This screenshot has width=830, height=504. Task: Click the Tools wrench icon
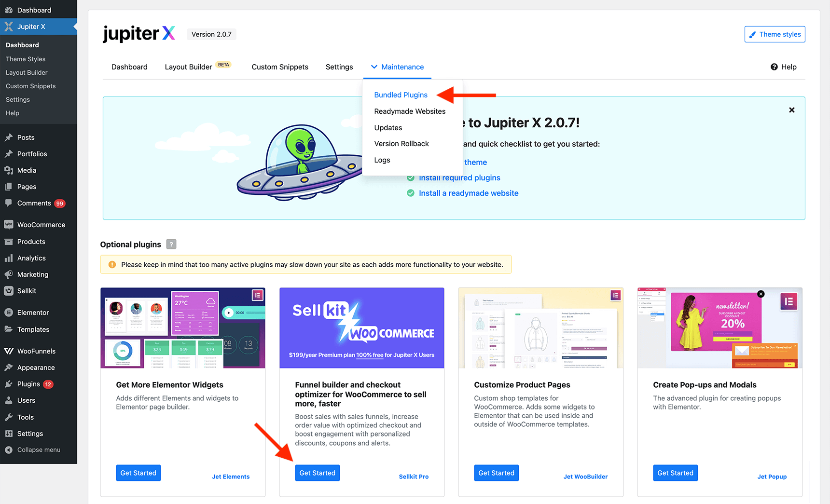[9, 417]
